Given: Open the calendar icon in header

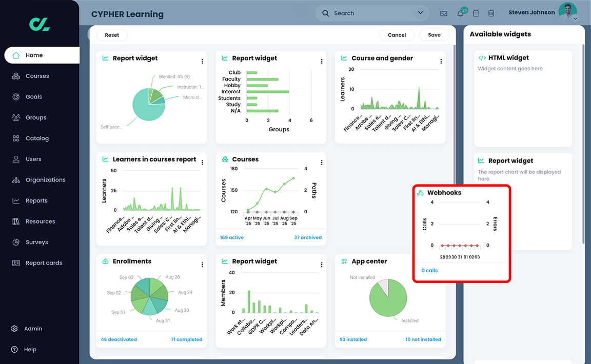Looking at the screenshot, I should 476,13.
